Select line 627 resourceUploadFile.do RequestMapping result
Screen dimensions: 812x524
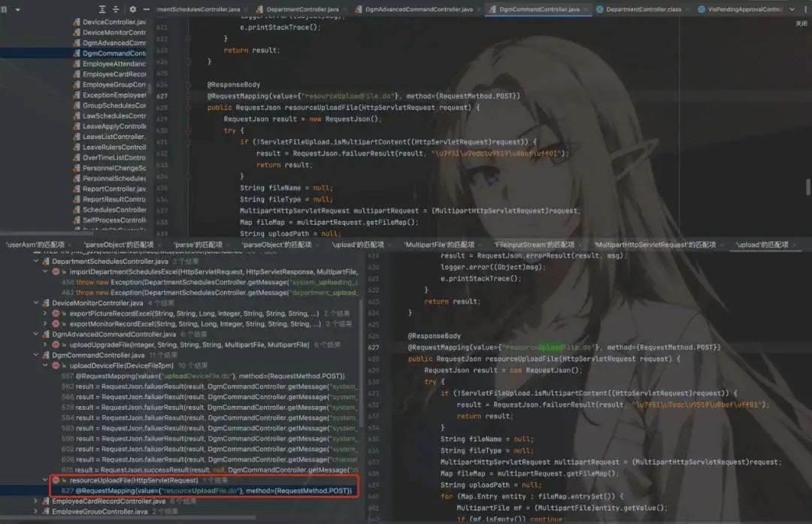(x=207, y=491)
